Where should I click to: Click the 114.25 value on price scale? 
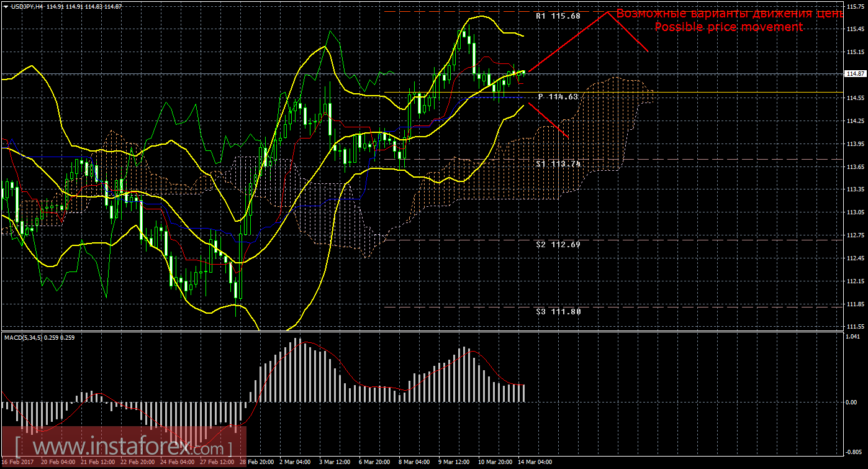tap(856, 121)
